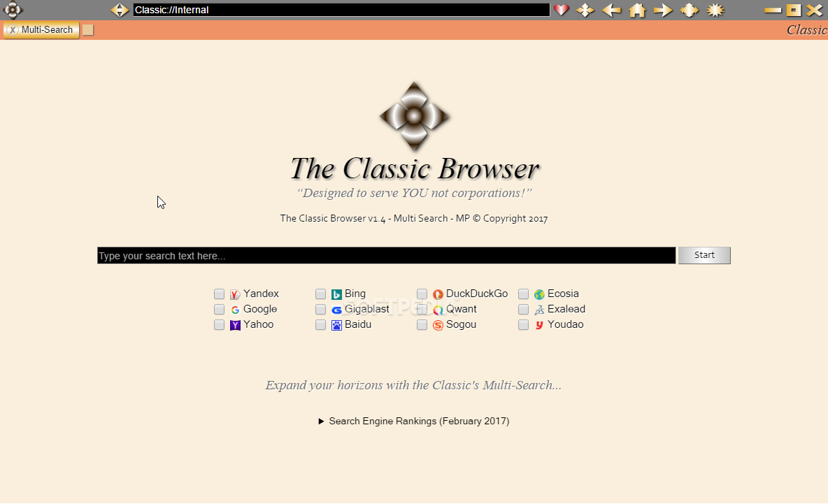The width and height of the screenshot is (828, 504).
Task: Click the Yandex logo icon
Action: pos(235,294)
